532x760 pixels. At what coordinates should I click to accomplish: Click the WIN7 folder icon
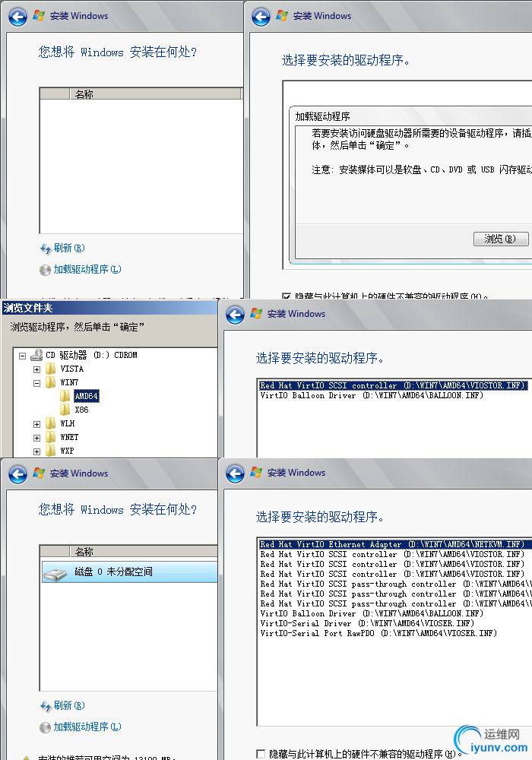tap(50, 382)
